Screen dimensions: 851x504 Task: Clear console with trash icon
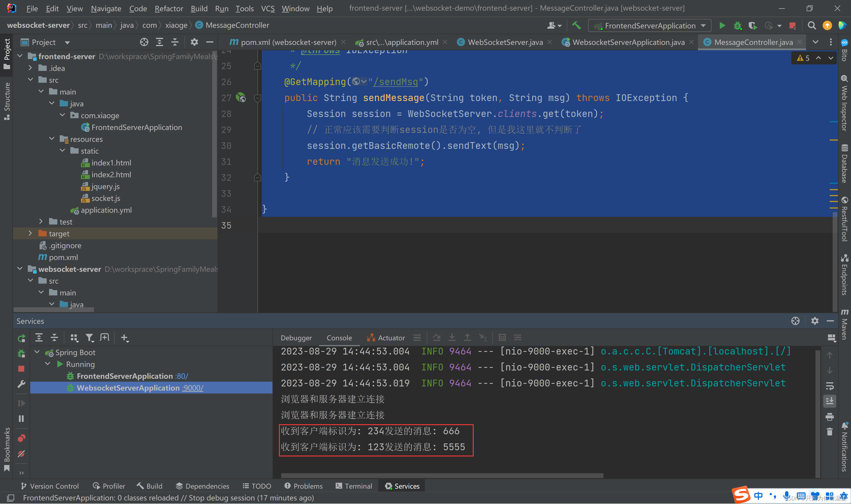tap(830, 432)
